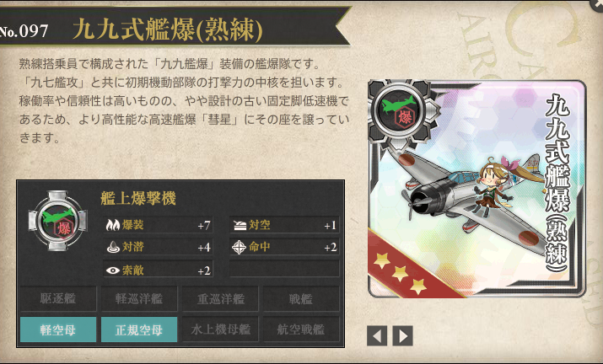Click the eye icon beside 索敵
This screenshot has width=603, height=364.
(113, 270)
